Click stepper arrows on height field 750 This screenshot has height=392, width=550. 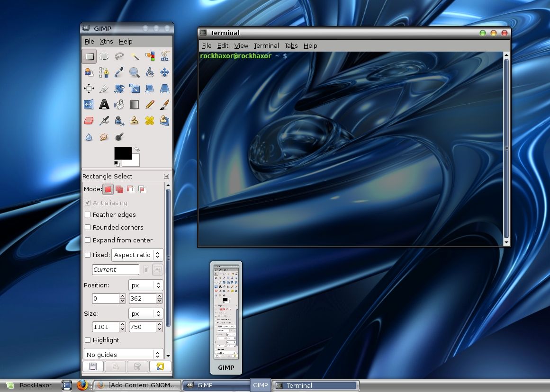point(160,327)
